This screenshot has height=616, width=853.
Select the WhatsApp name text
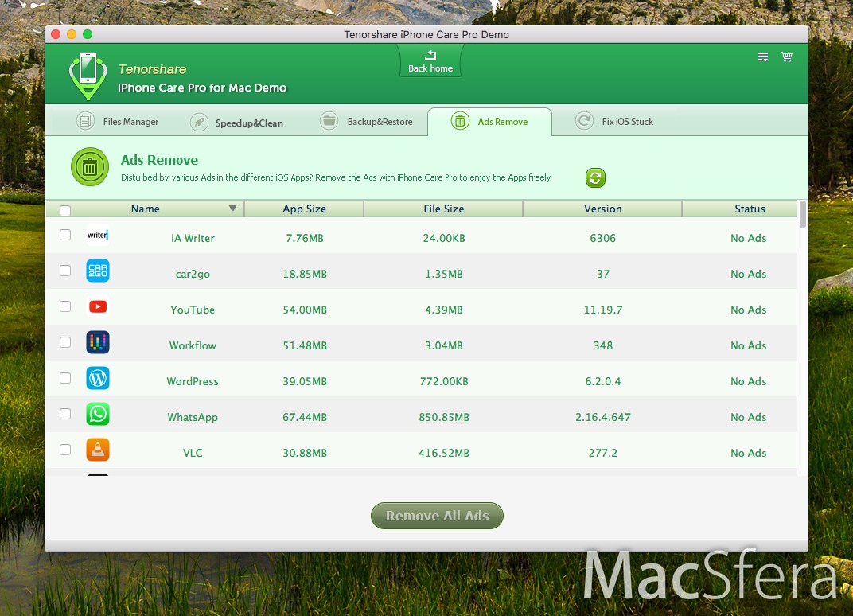tap(193, 417)
